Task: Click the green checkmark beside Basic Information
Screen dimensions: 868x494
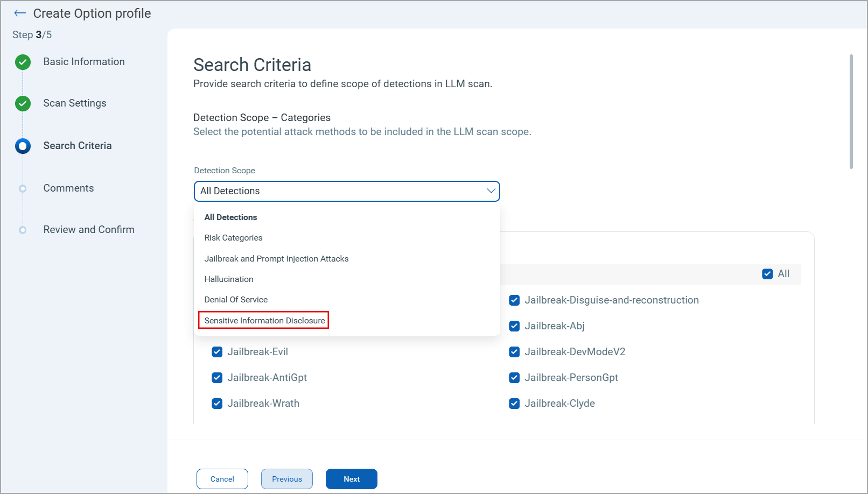Action: pos(23,61)
